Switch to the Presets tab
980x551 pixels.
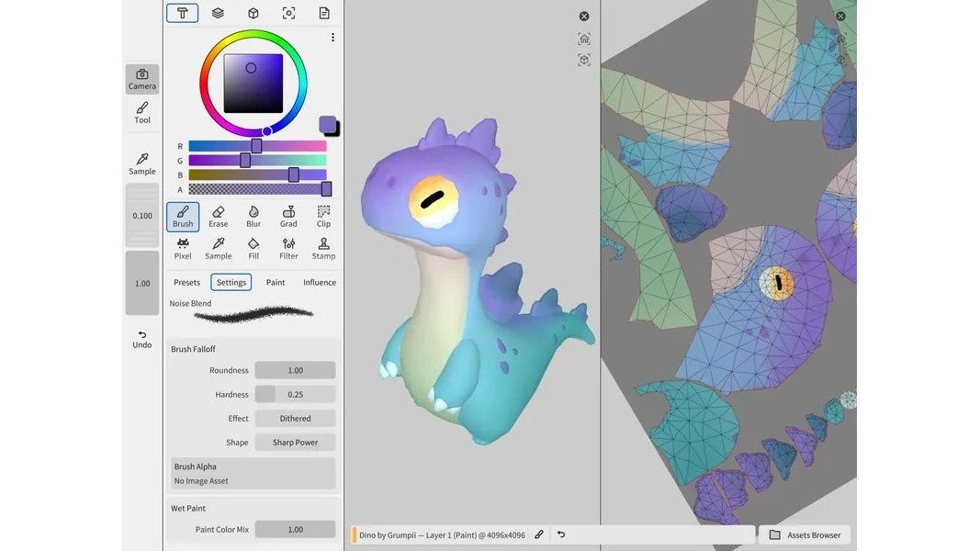coord(186,283)
